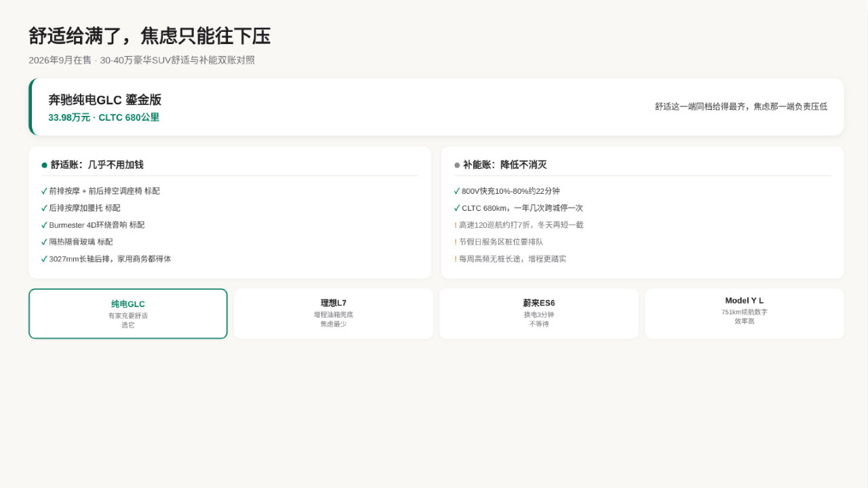Switch to the 理想L7 card

[334, 314]
